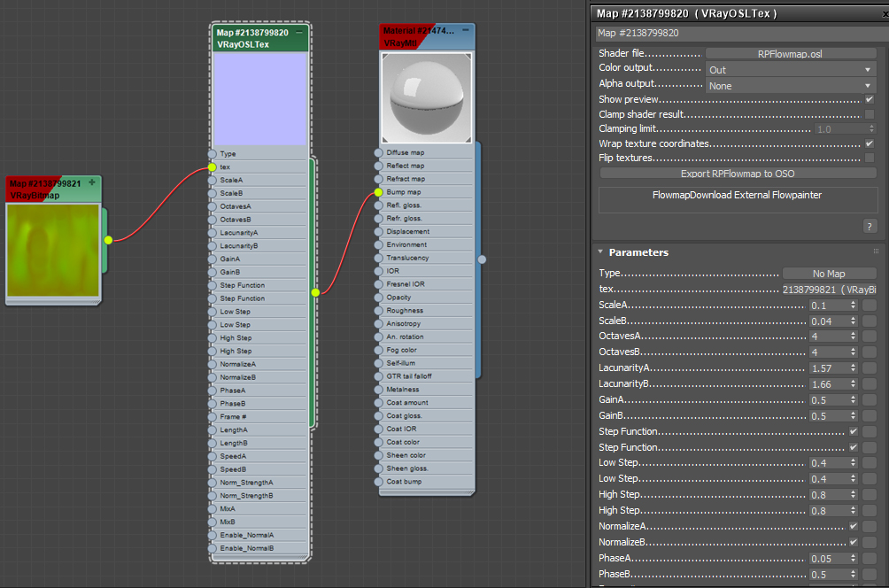
Task: Click the LacunarityA value field 1.57
Action: pos(828,368)
